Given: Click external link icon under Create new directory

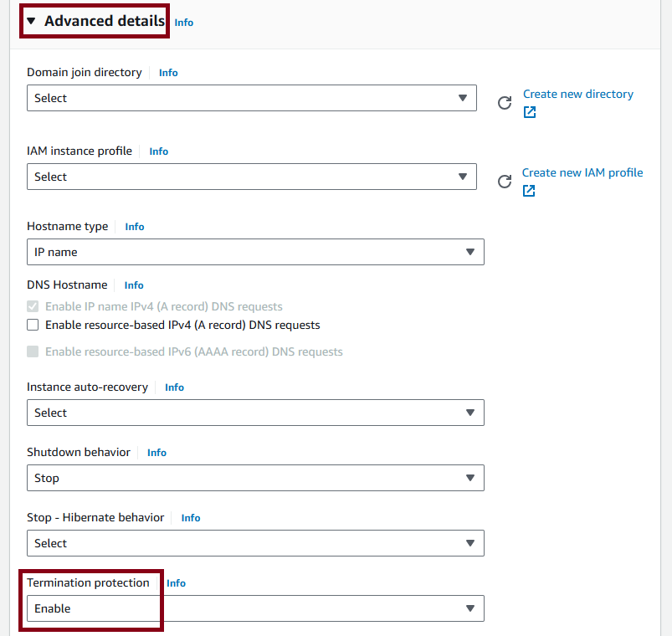Looking at the screenshot, I should pos(530,112).
